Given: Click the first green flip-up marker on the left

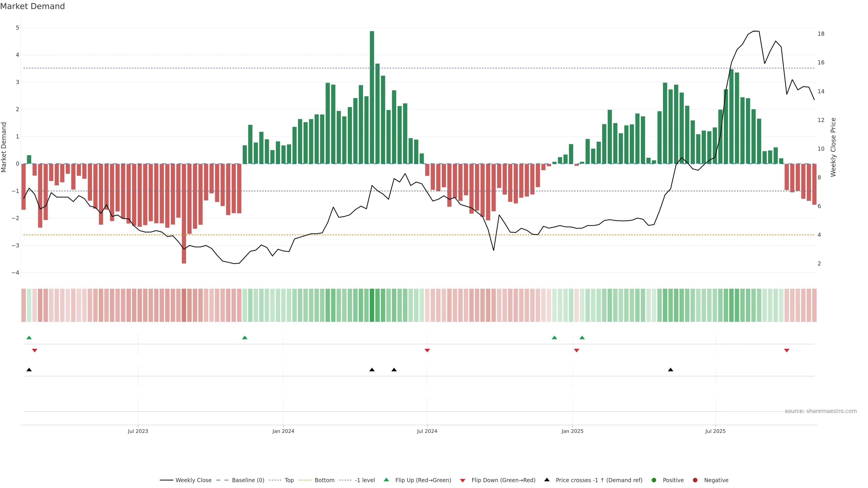Looking at the screenshot, I should point(29,338).
